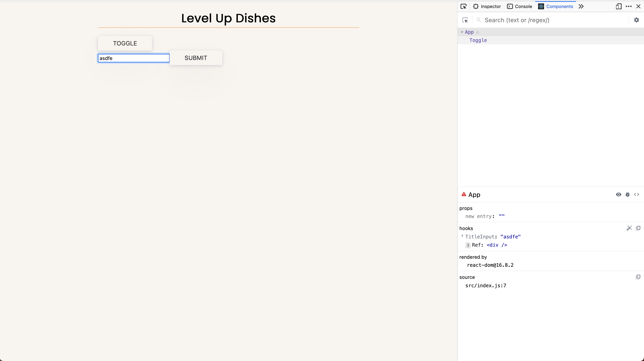This screenshot has width=644, height=361.
Task: Copy hooks data to clipboard
Action: coord(638,228)
